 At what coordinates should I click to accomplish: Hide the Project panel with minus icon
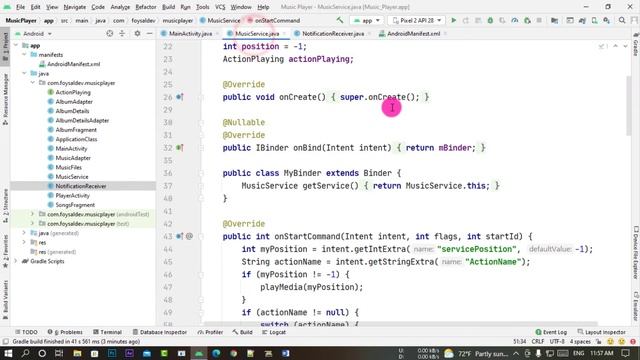tap(149, 33)
